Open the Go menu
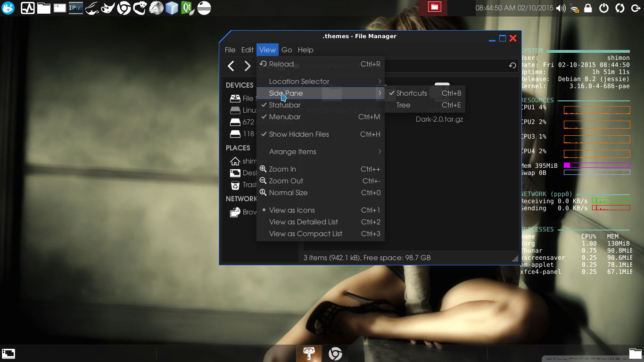 point(287,50)
